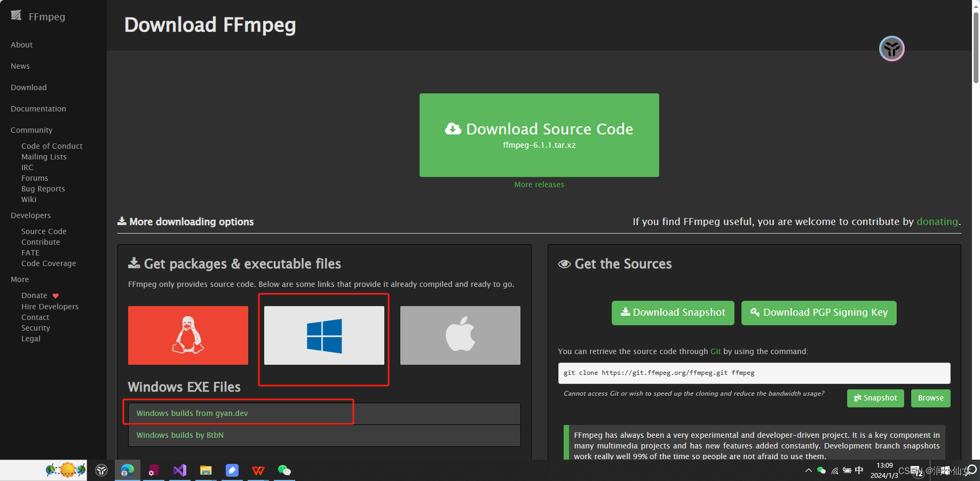Screen dimensions: 980x481
Task: Click the WeChat tray icon
Action: click(821, 470)
